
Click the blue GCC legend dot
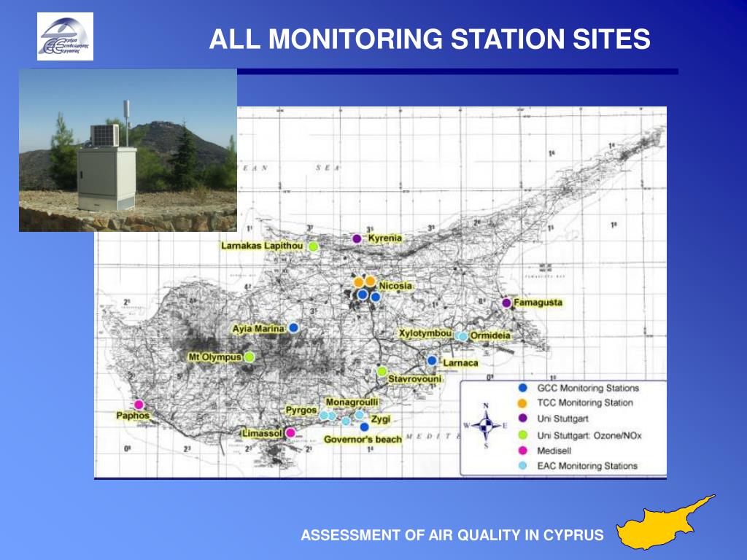pos(522,388)
